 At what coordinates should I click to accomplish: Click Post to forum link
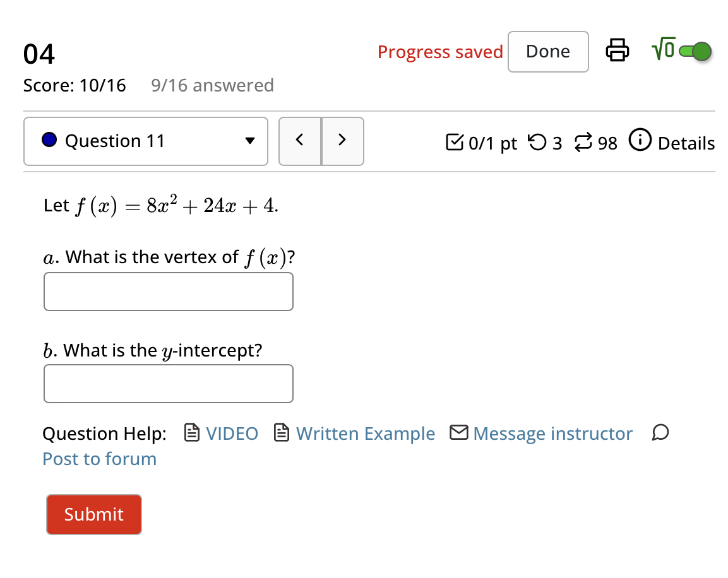click(99, 459)
